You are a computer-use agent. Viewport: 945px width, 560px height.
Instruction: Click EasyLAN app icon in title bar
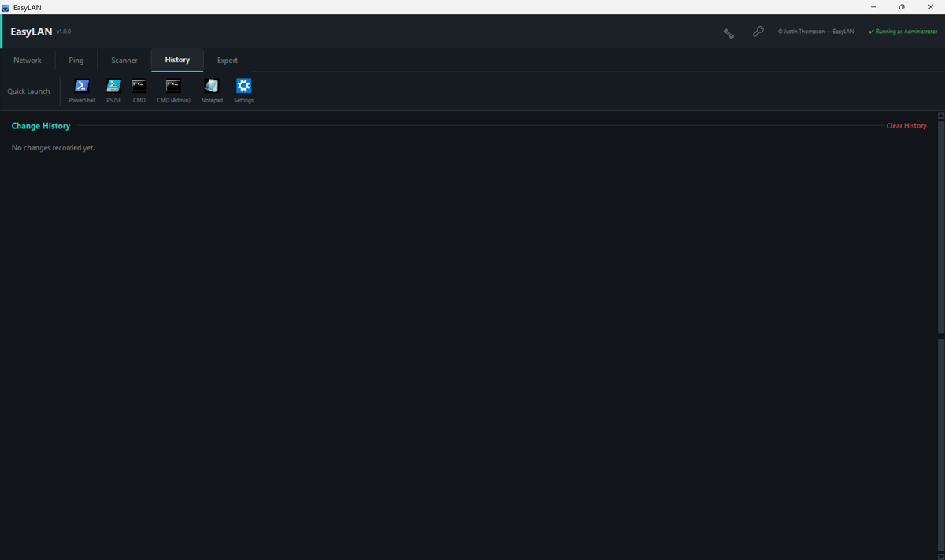(6, 7)
